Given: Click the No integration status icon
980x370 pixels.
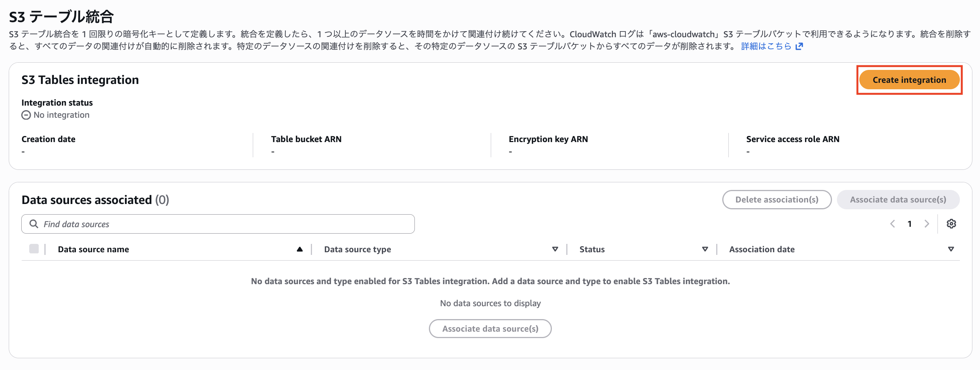Looking at the screenshot, I should pos(26,115).
